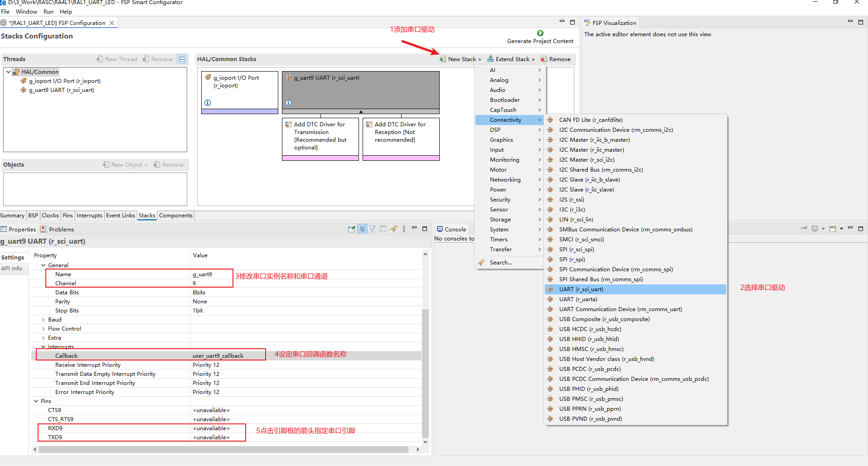Click the info icon on g_ioport stack
This screenshot has width=868, height=466.
(208, 103)
